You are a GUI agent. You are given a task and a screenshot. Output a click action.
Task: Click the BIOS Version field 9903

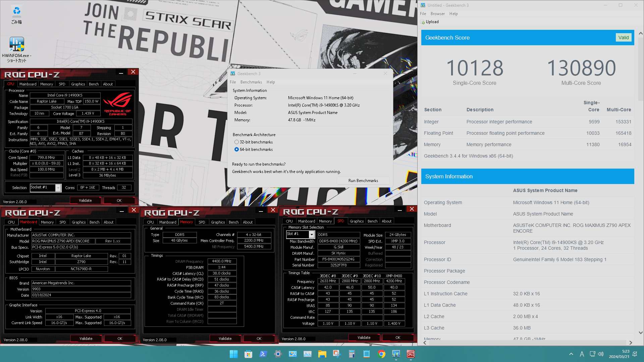pos(81,289)
